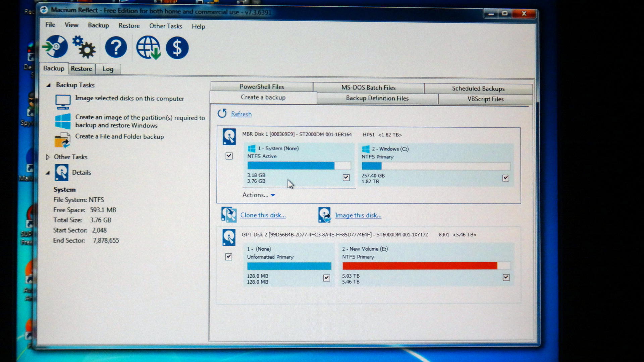The height and width of the screenshot is (362, 644).
Task: Click Create an image of partitions for Windows
Action: (x=140, y=121)
